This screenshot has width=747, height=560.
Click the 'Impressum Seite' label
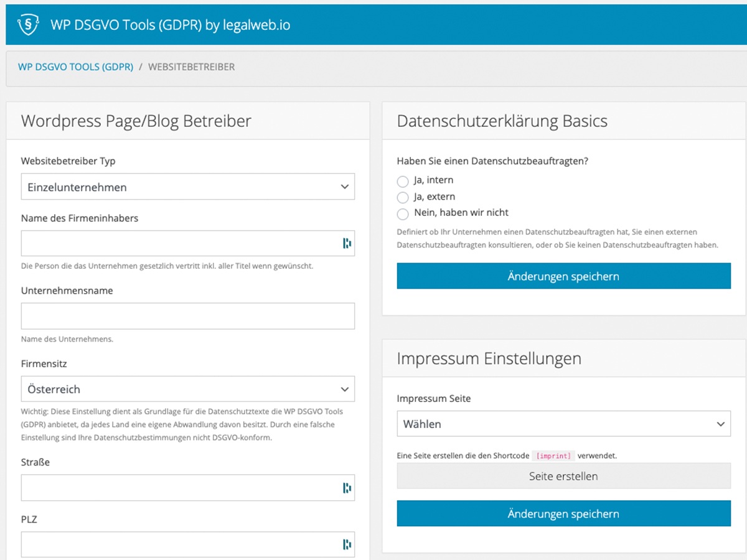tap(434, 398)
